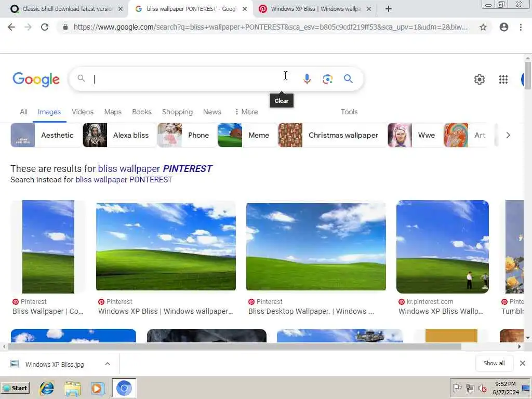Click the Chrome taskbar button
This screenshot has width=532, height=399.
(124, 388)
